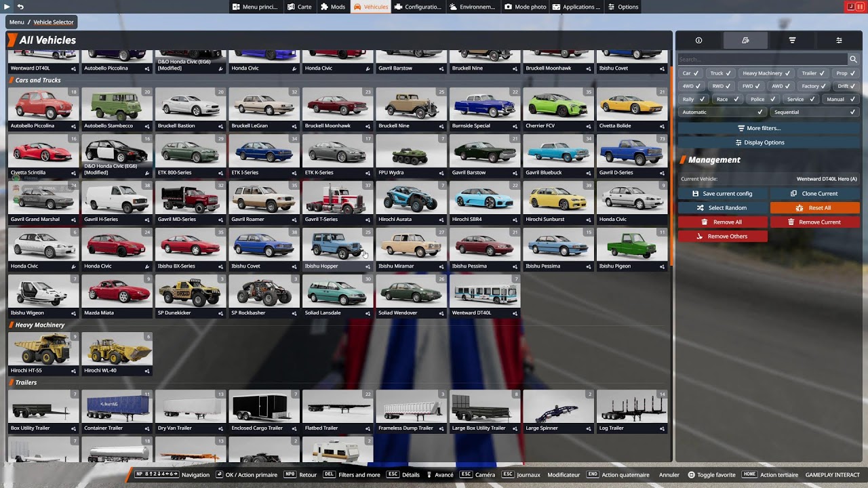Click configurations icon on Autobello Piccolina card
Viewport: 868px width, 488px height.
[73, 126]
